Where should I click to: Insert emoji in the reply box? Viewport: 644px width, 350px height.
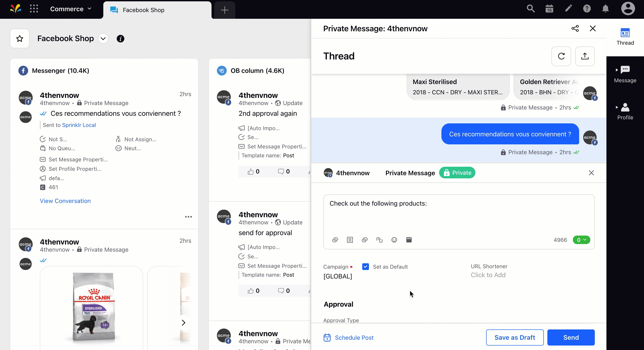(x=394, y=240)
